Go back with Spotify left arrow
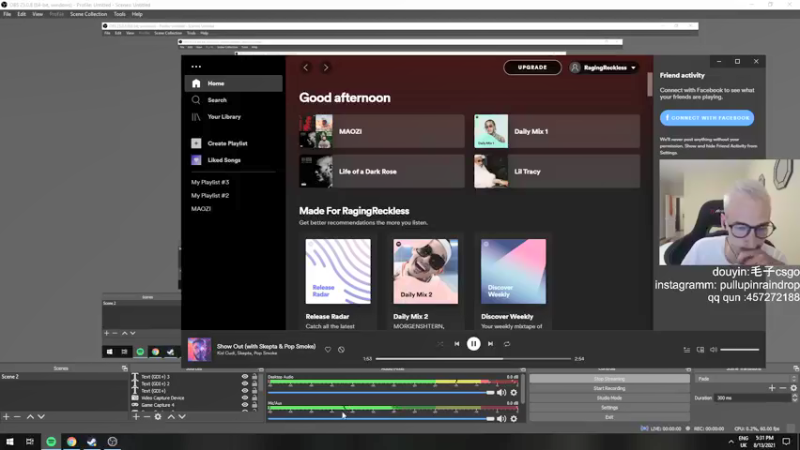 coord(306,67)
